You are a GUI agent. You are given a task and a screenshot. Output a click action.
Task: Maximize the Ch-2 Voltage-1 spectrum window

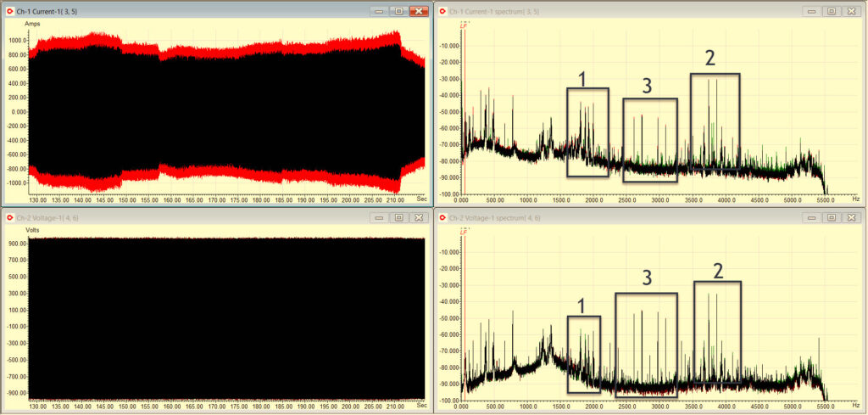coord(831,218)
